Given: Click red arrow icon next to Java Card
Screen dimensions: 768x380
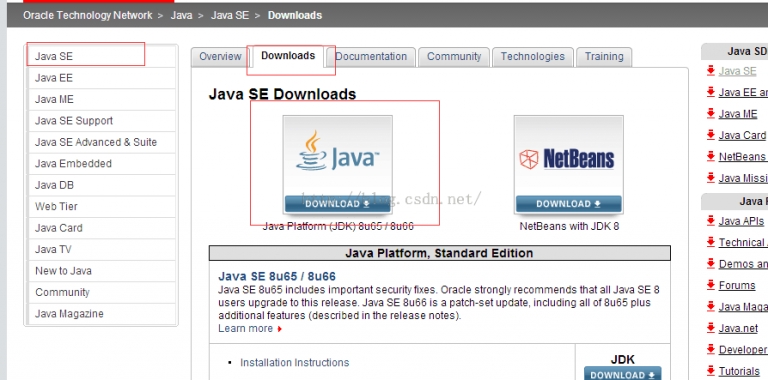Looking at the screenshot, I should (x=711, y=135).
